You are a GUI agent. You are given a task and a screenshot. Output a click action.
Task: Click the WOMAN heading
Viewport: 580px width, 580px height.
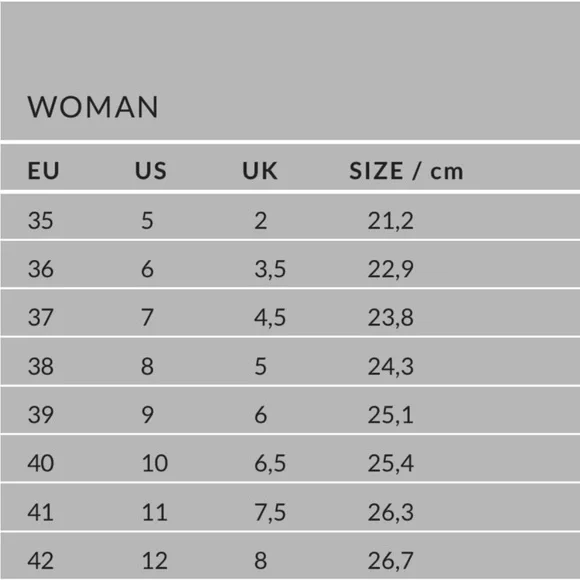click(x=93, y=107)
